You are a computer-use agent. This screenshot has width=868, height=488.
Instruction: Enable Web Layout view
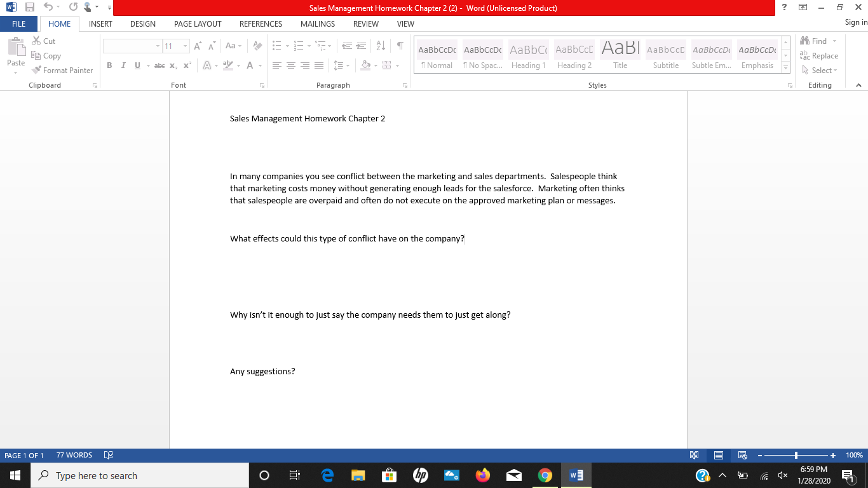[x=742, y=455]
